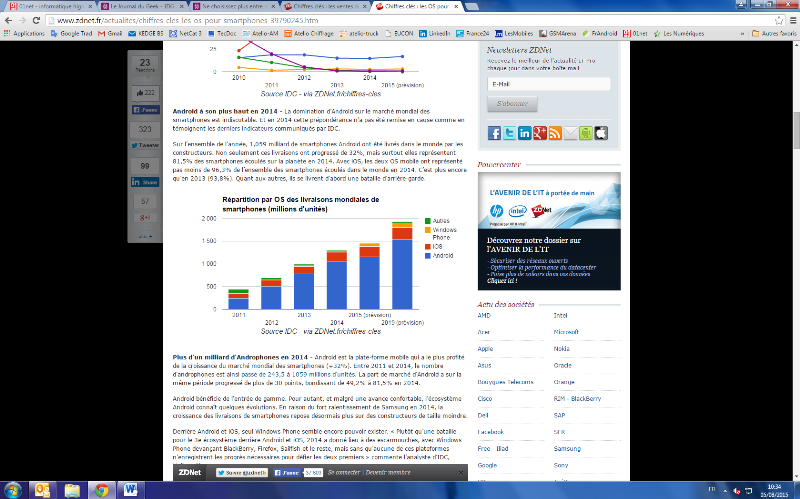Open the Windows Start button
Screen dimensions: 800x499
[11, 490]
